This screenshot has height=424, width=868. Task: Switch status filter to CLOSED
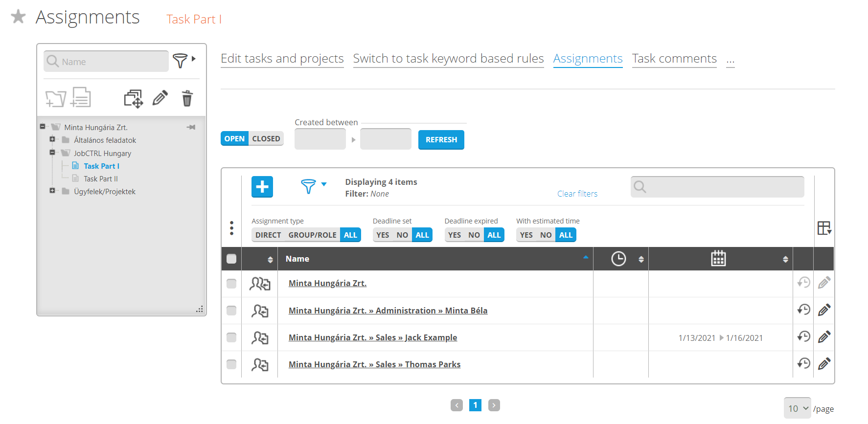pos(266,139)
